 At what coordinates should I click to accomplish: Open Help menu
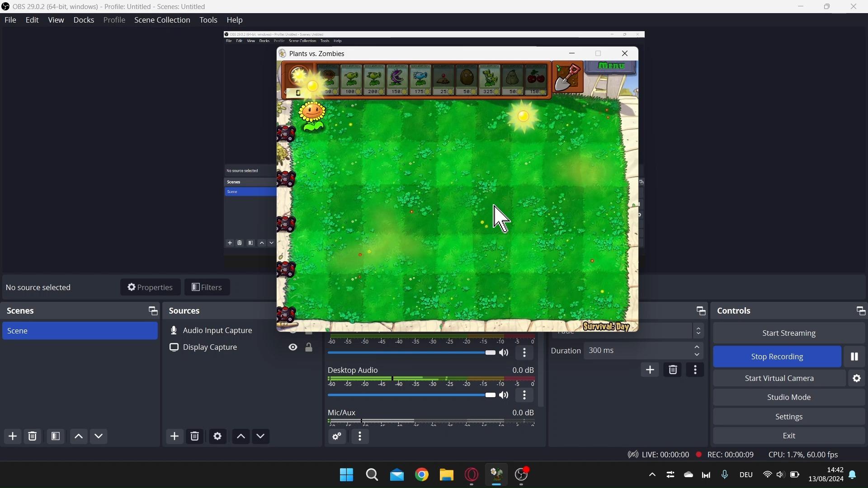pos(235,20)
